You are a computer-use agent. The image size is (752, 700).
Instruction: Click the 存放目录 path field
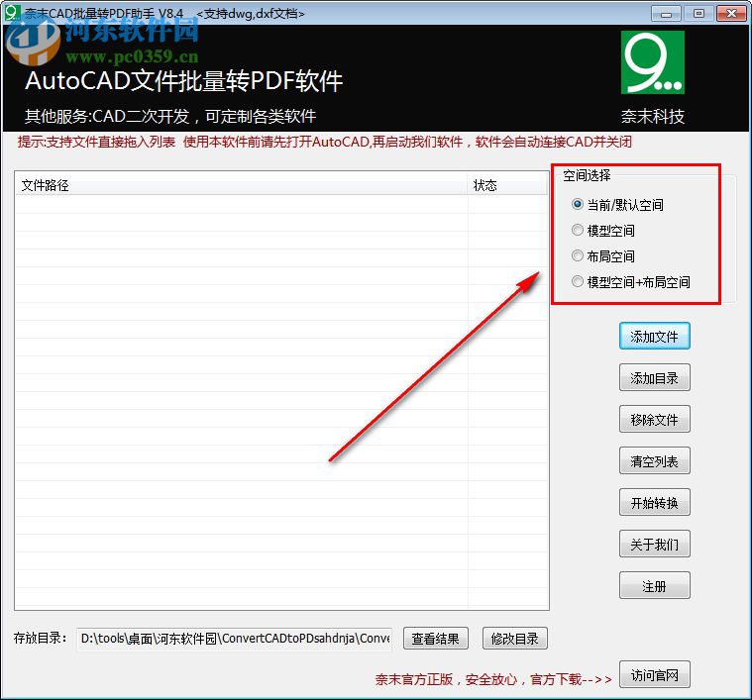tap(235, 639)
